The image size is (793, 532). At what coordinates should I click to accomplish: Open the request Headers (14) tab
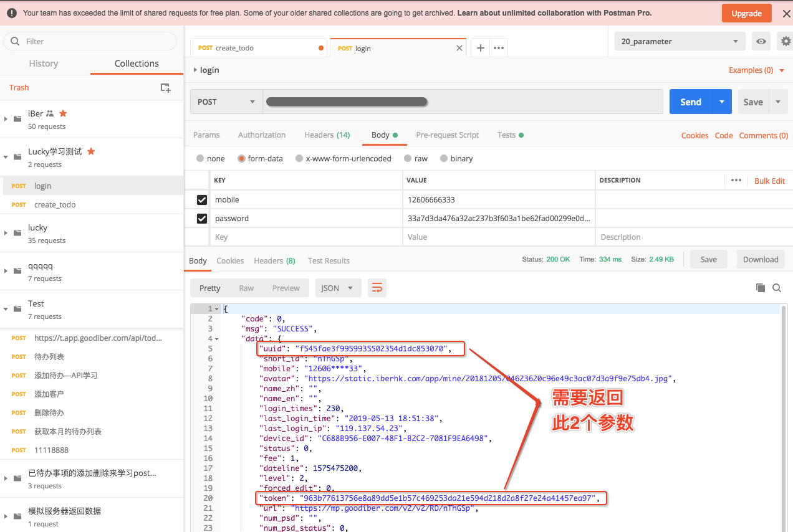point(327,135)
